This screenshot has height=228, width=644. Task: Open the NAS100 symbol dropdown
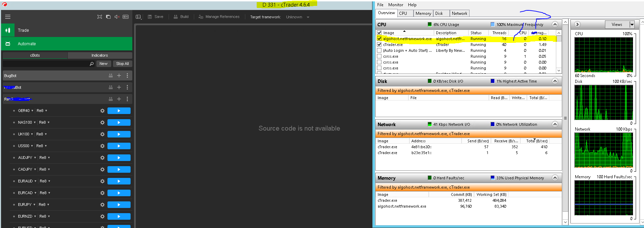(35, 123)
